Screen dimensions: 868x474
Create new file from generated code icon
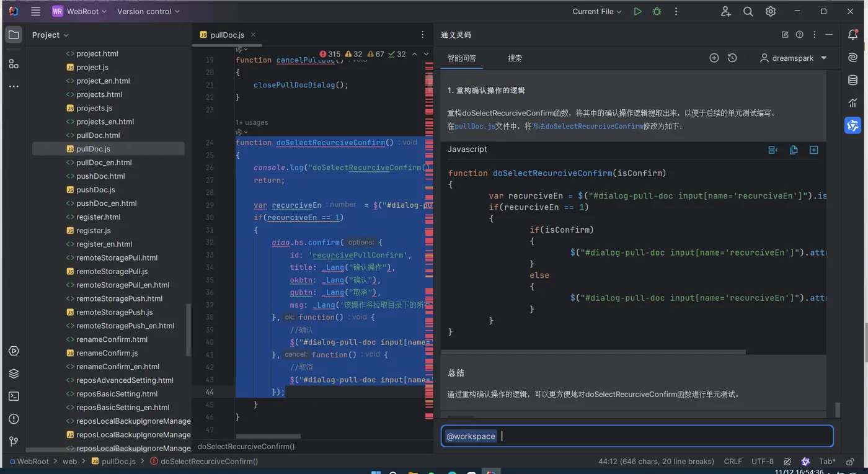pos(814,150)
